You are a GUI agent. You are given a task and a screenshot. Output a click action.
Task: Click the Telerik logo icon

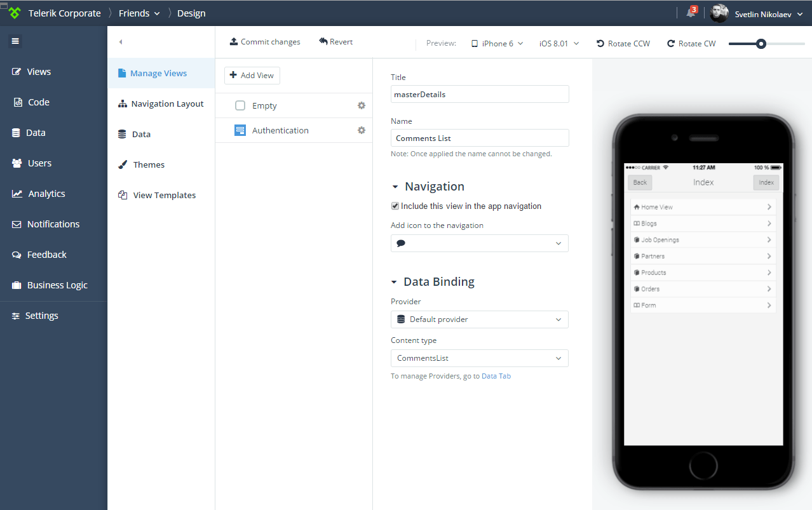15,13
